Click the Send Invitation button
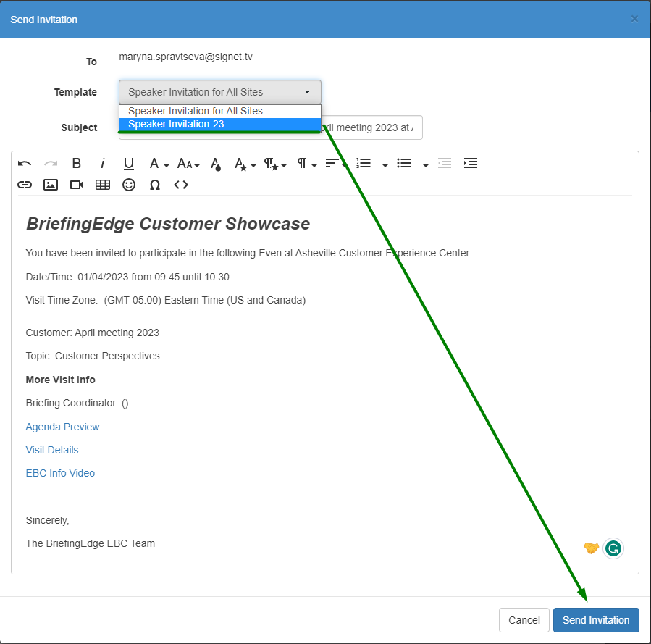651x644 pixels. coord(596,620)
